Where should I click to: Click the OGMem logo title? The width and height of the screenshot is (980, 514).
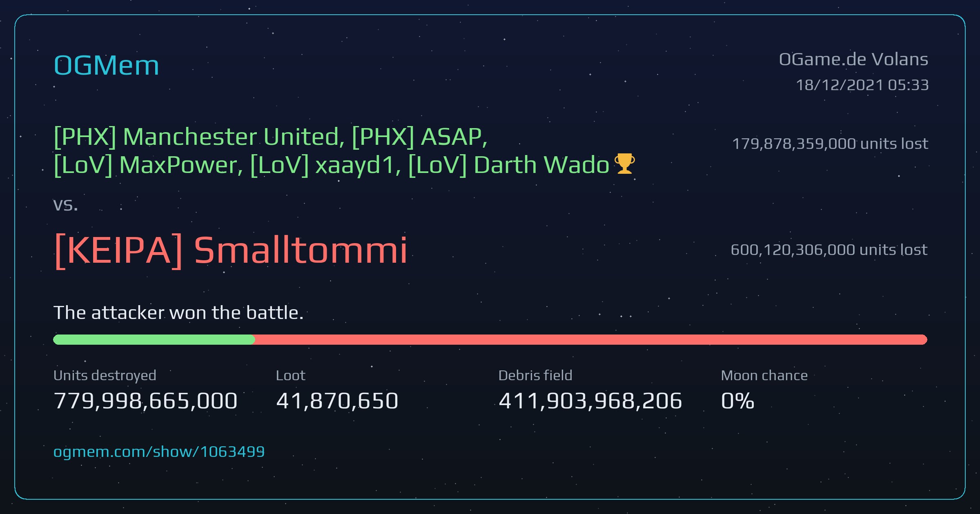(x=106, y=65)
